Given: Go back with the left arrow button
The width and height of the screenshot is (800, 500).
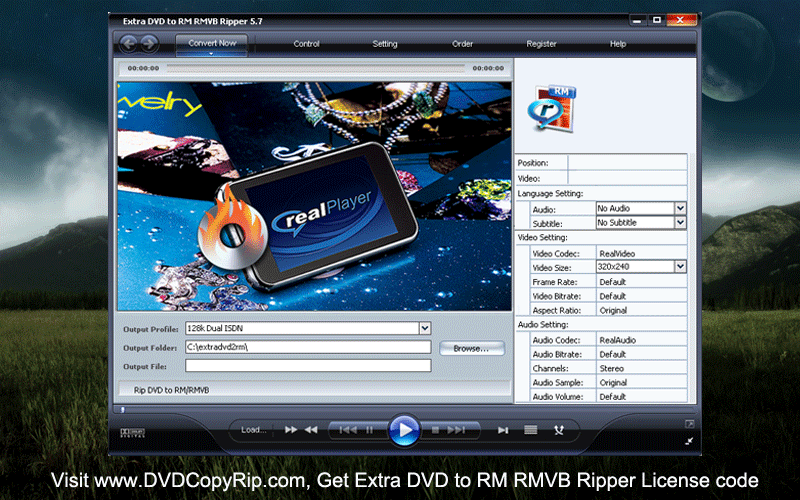Looking at the screenshot, I should coord(128,44).
